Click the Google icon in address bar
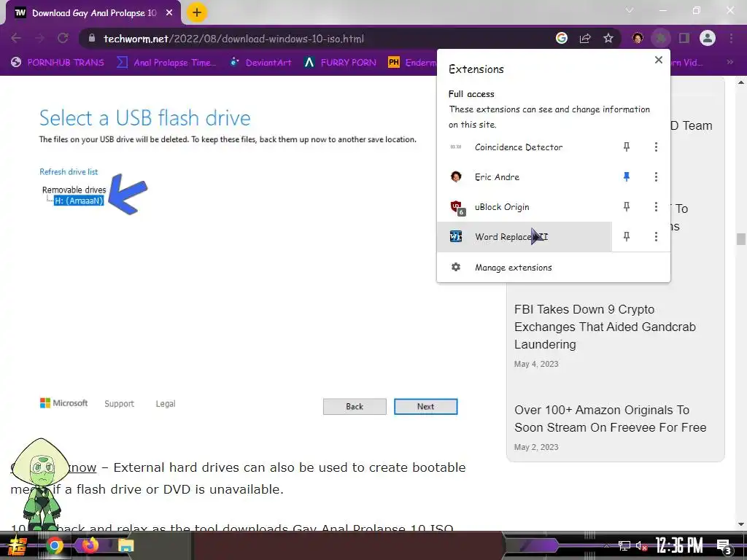 (562, 38)
